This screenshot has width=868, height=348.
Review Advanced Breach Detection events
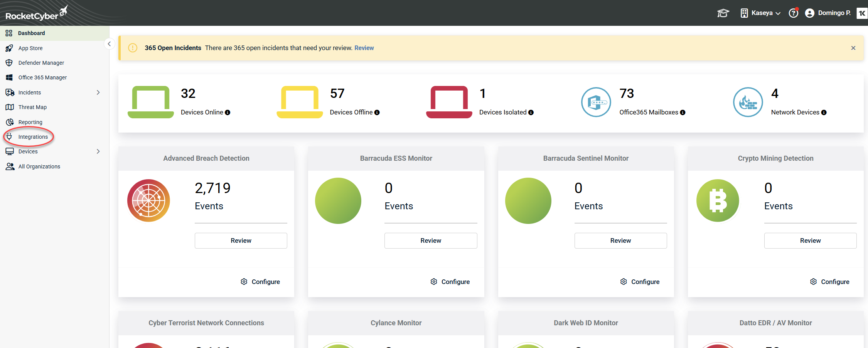[x=241, y=240]
